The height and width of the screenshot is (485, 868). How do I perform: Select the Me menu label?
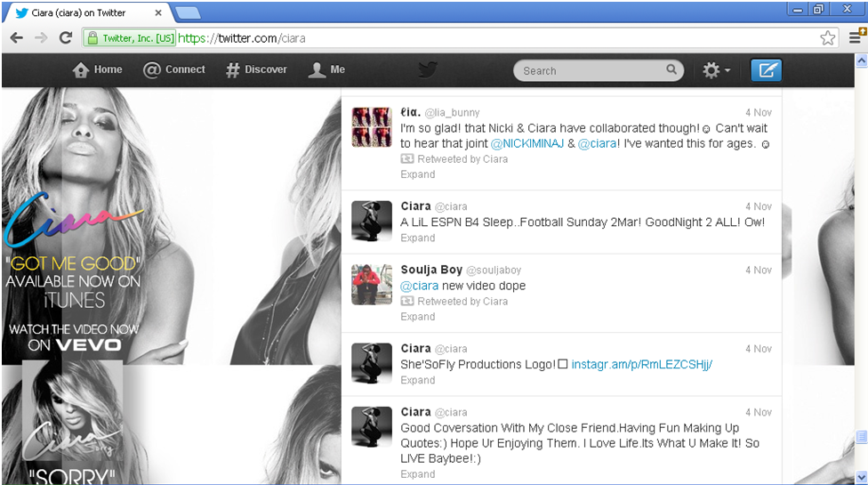tap(338, 69)
